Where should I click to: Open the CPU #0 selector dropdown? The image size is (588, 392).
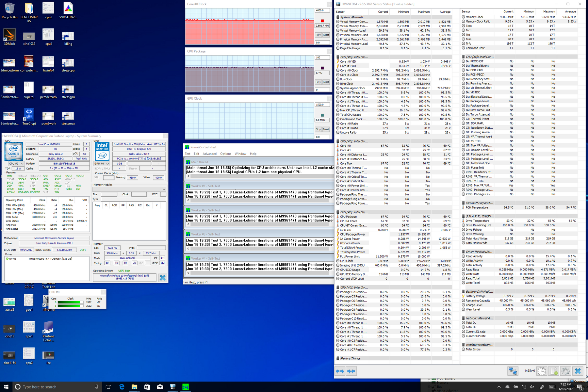tap(16, 164)
